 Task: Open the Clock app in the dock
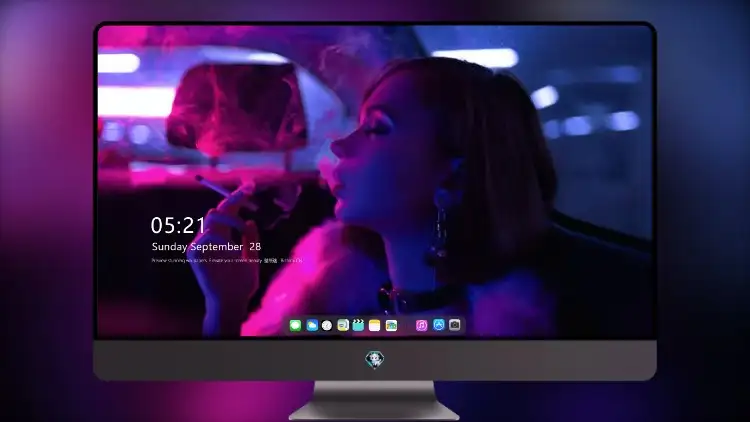coord(327,325)
